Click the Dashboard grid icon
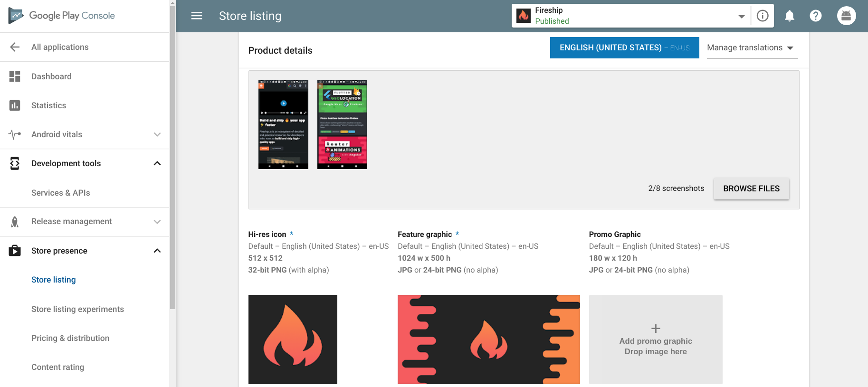 (15, 76)
